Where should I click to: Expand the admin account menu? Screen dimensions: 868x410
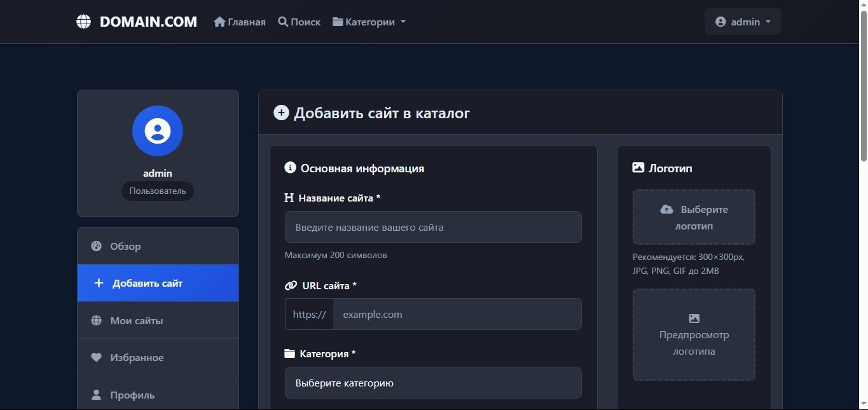click(x=742, y=22)
